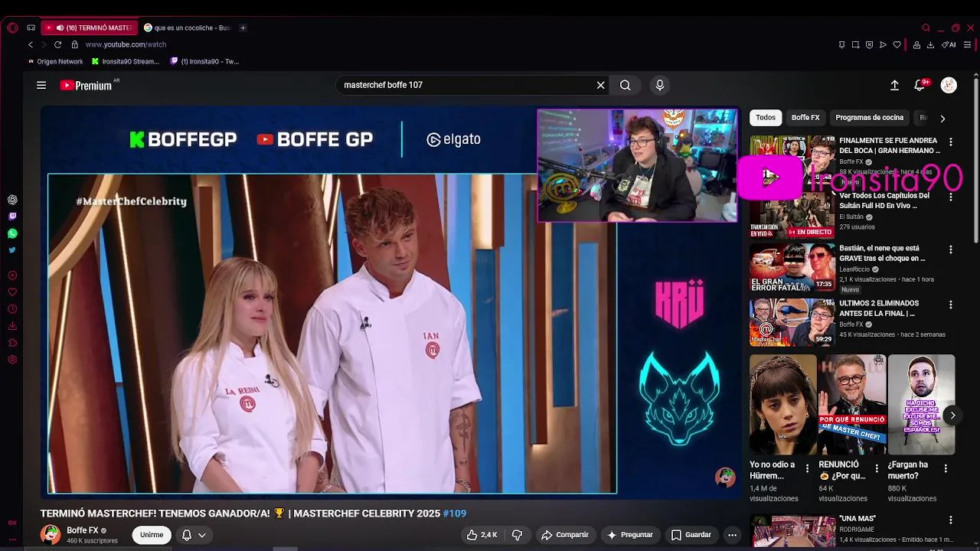Open the sidebar history clock icon

[12, 309]
